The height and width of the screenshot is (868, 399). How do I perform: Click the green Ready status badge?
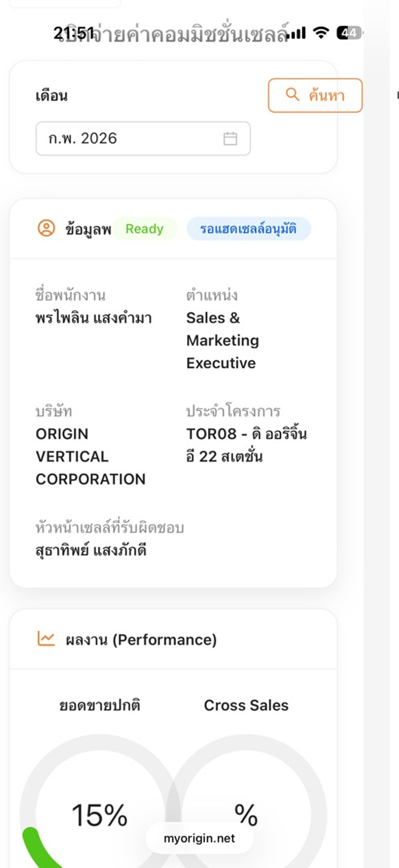click(144, 229)
